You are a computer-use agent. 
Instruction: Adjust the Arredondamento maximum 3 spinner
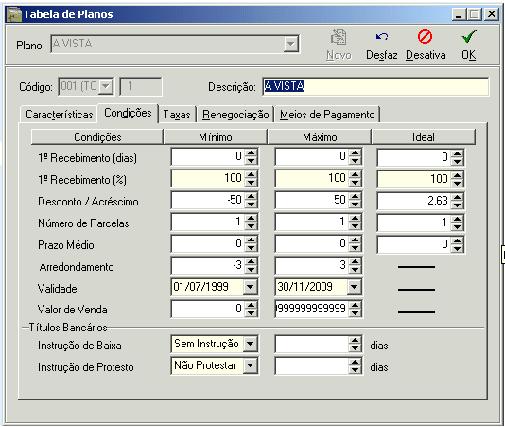click(x=355, y=266)
